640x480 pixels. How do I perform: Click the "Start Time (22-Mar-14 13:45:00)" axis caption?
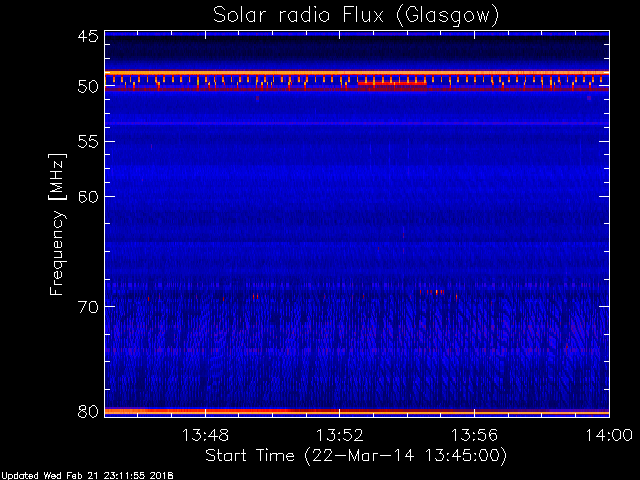[355, 455]
